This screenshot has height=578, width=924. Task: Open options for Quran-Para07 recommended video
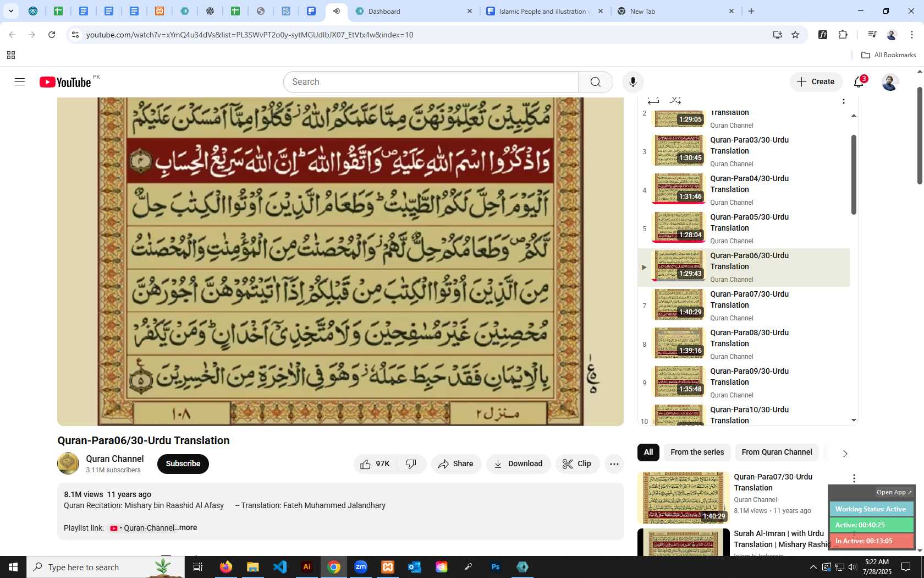tap(854, 478)
